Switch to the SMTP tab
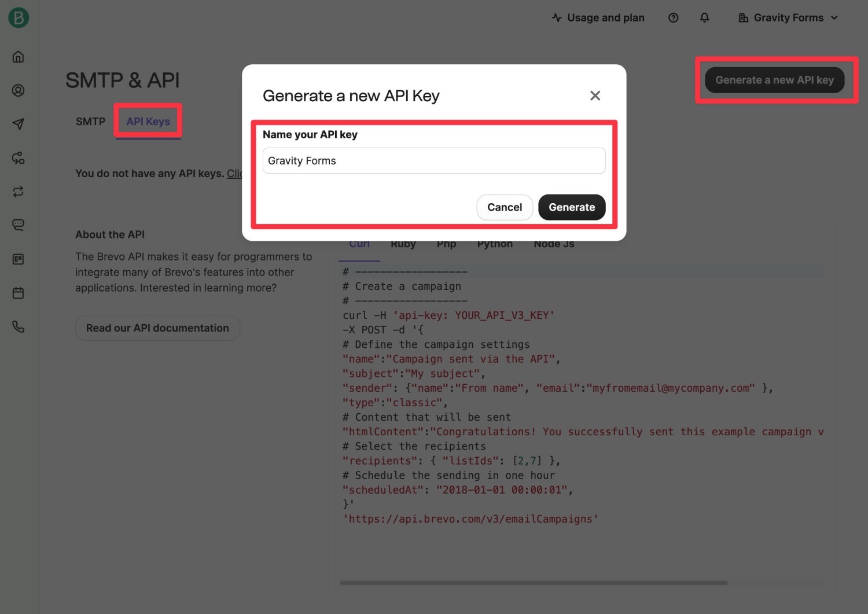The height and width of the screenshot is (614, 868). 90,122
